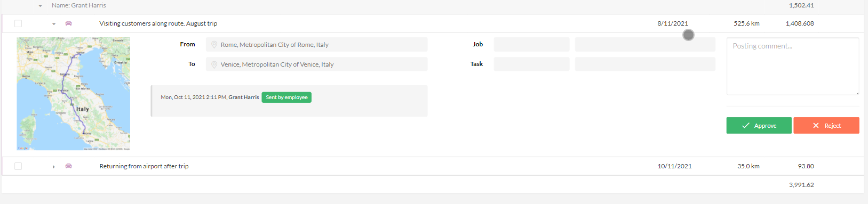Tick the checkbox for the Returning from airport trip
Image resolution: width=868 pixels, height=204 pixels.
click(18, 166)
